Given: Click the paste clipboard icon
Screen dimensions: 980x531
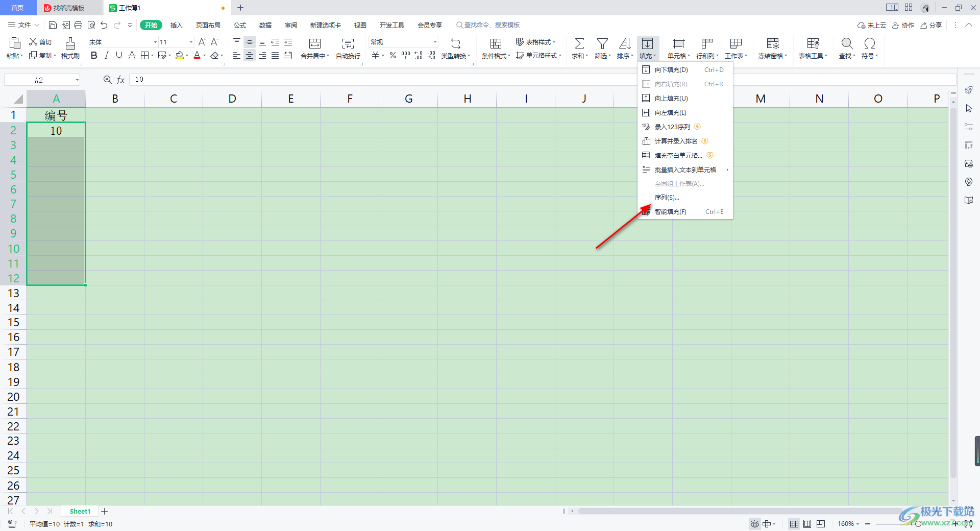Looking at the screenshot, I should point(14,43).
